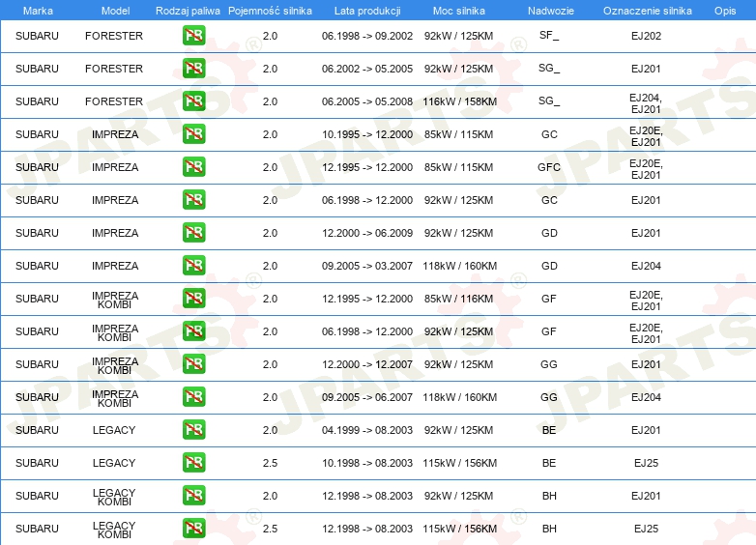This screenshot has height=545, width=756.
Task: Select the 118kW / 160KM cell in Impreza GD row
Action: tap(459, 266)
